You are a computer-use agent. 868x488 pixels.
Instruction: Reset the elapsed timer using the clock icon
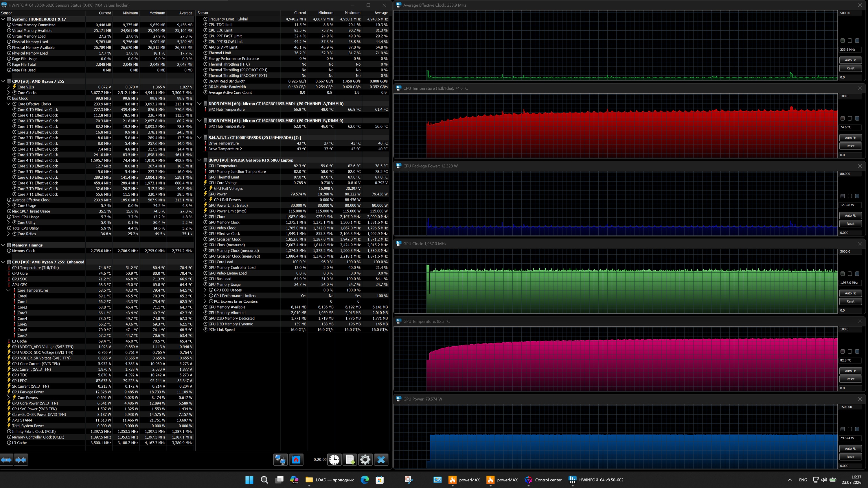tap(334, 459)
